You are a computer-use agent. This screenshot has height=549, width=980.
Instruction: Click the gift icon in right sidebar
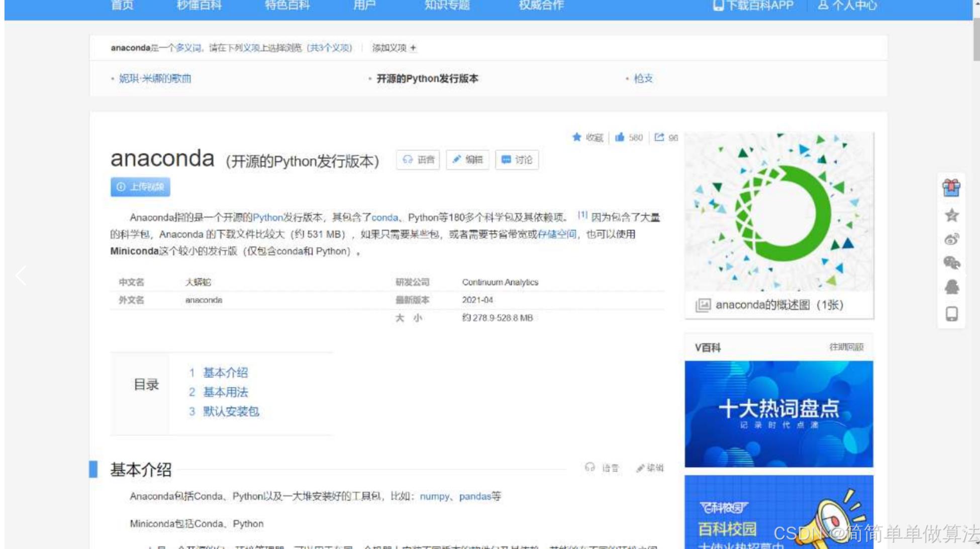951,188
